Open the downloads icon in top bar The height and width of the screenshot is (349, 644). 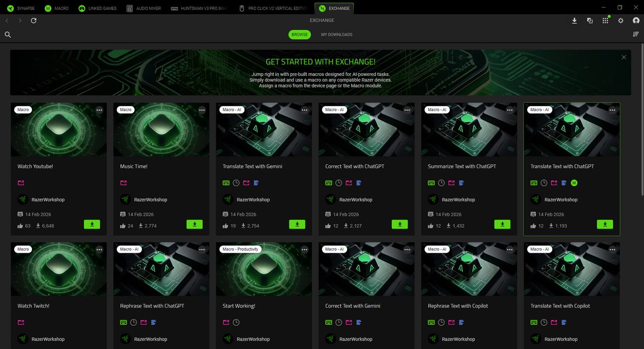point(574,20)
